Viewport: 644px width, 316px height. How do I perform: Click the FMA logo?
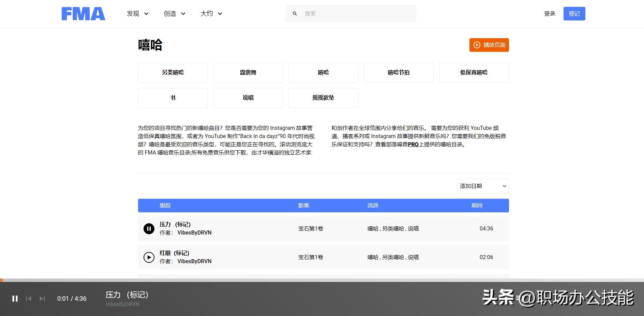pos(83,14)
